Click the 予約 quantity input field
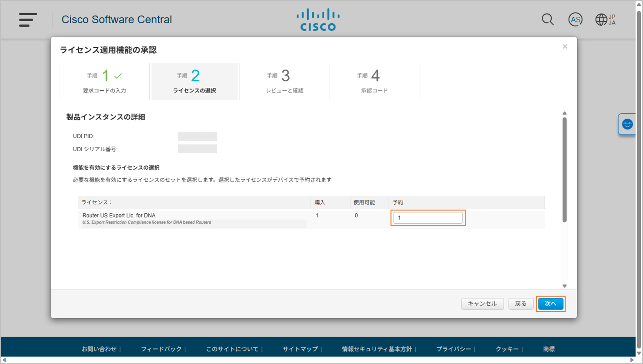This screenshot has width=643, height=364. click(428, 218)
